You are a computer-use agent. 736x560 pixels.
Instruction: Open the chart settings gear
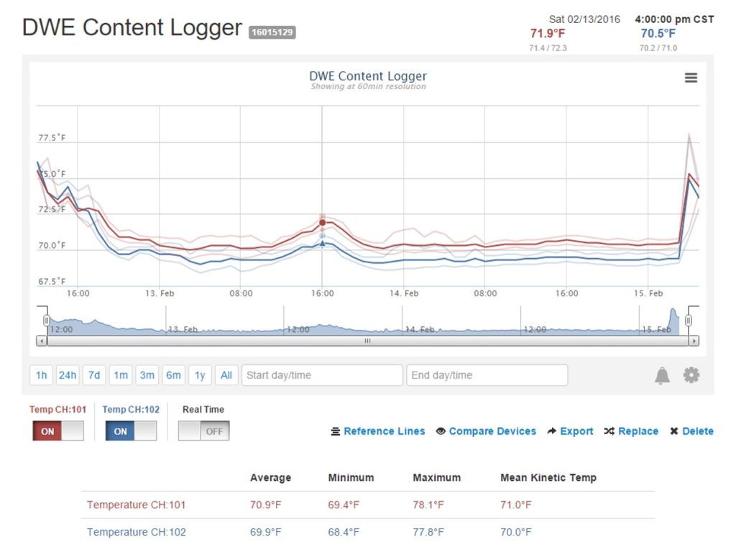coord(691,375)
